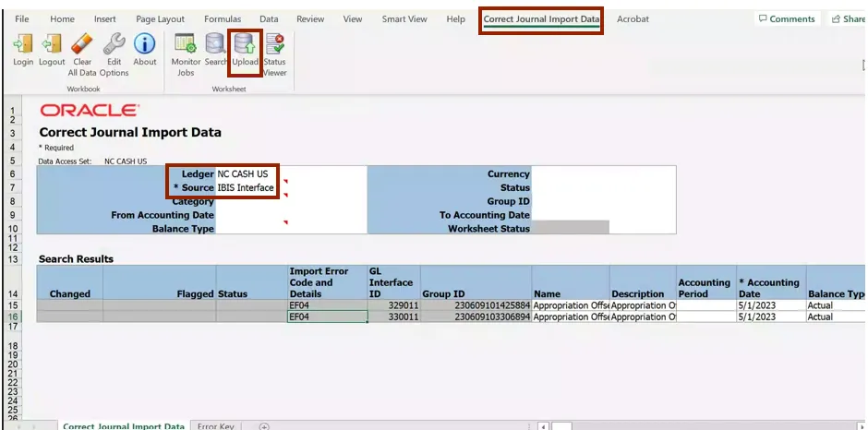Screen dimensions: 868x430
Task: Click the Status search field
Action: [603, 187]
